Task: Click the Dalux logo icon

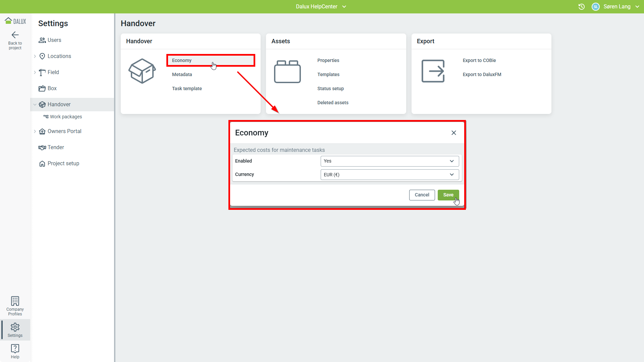Action: [15, 21]
